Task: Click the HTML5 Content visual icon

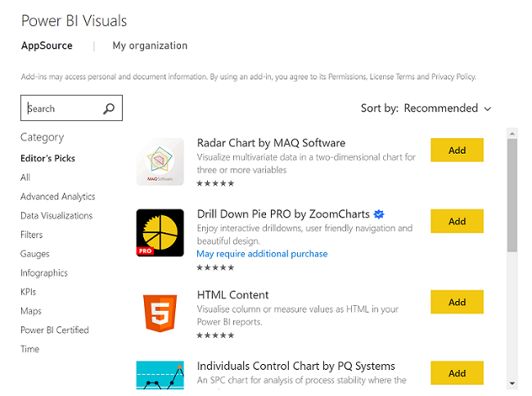Action: 160,312
